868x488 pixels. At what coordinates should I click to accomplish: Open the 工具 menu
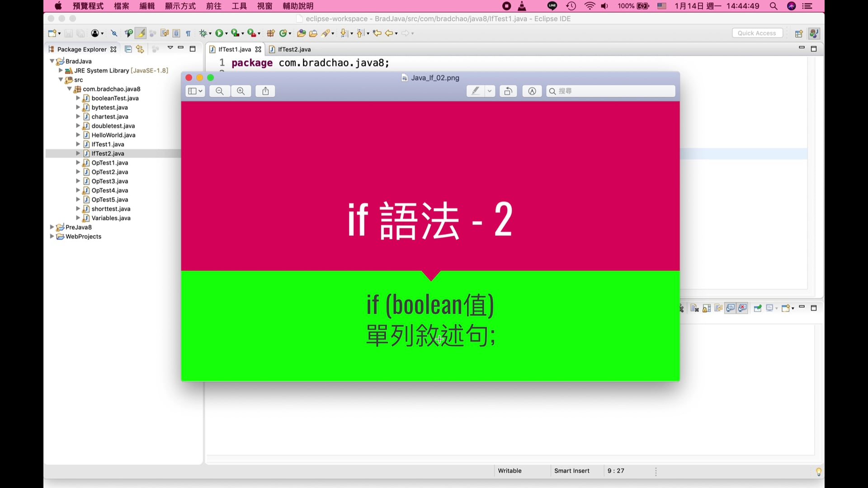[x=239, y=6]
